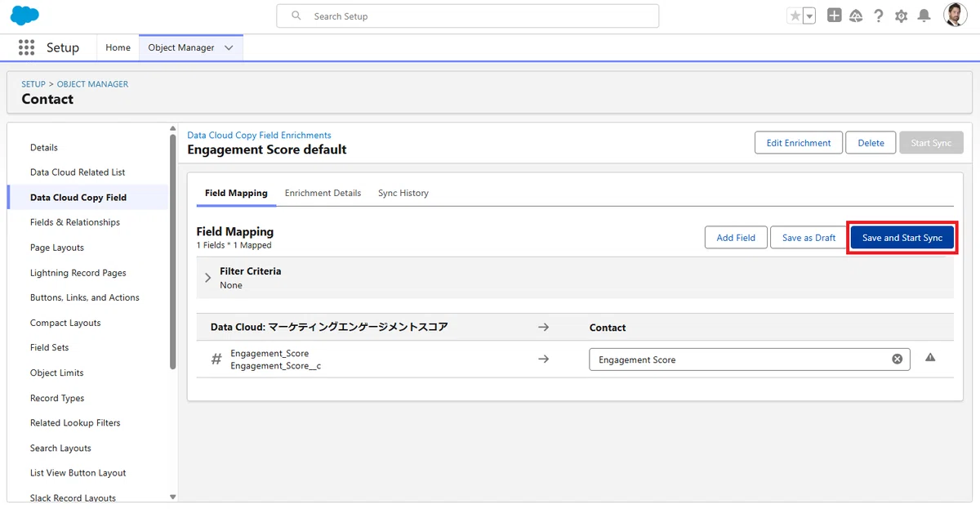Image resolution: width=980 pixels, height=509 pixels.
Task: Open Field Sets
Action: (50, 347)
